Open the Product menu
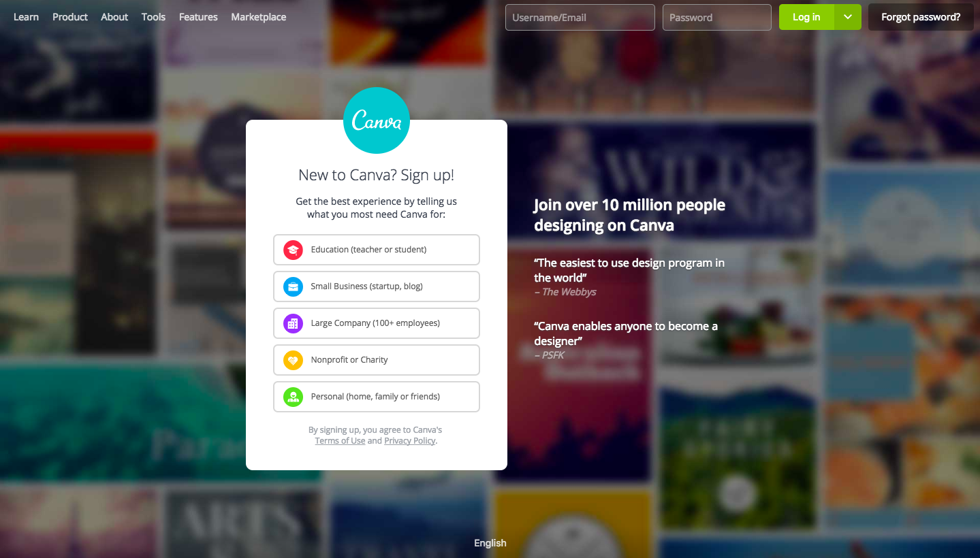This screenshot has height=558, width=980. pos(70,17)
